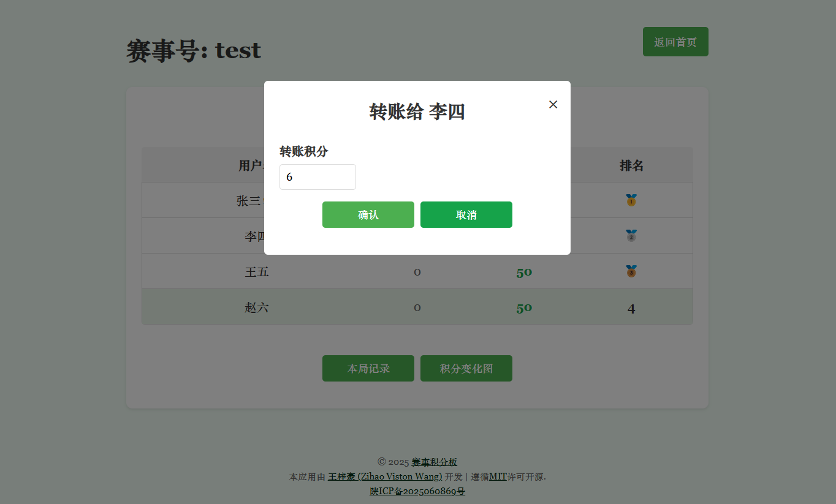Viewport: 836px width, 504px height.
Task: Click the 王梓豪 (Zihao Viston Wang) link
Action: pos(386,476)
